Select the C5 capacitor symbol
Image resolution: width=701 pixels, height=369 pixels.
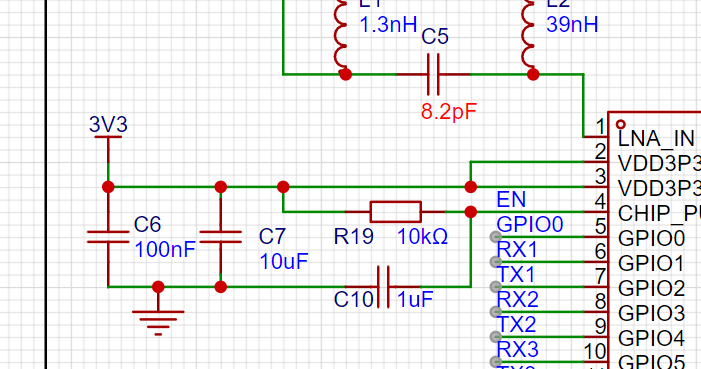click(433, 74)
